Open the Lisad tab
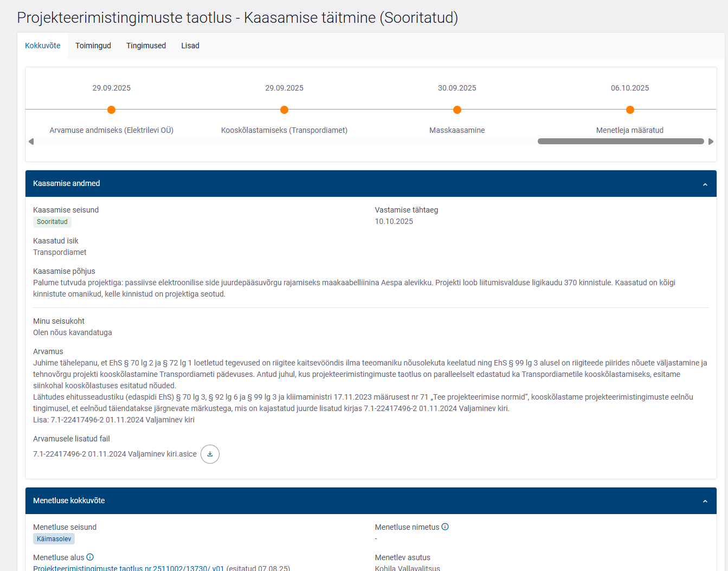 (x=190, y=46)
